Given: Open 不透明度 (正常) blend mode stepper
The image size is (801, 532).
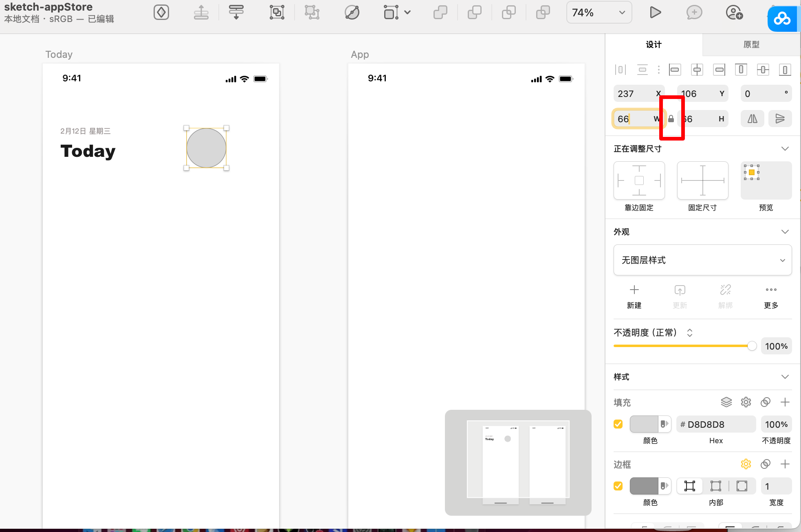Looking at the screenshot, I should pyautogui.click(x=690, y=333).
